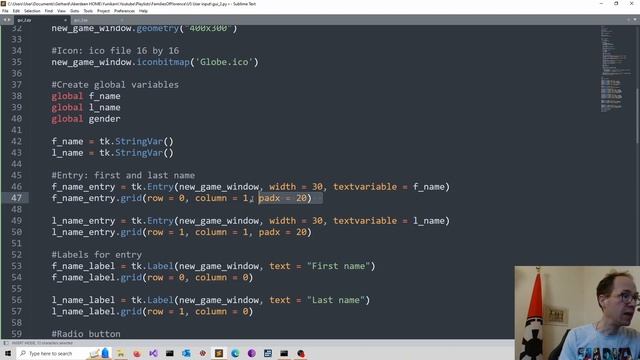640x360 pixels.
Task: Open the View menu
Action: pyautogui.click(x=61, y=11)
